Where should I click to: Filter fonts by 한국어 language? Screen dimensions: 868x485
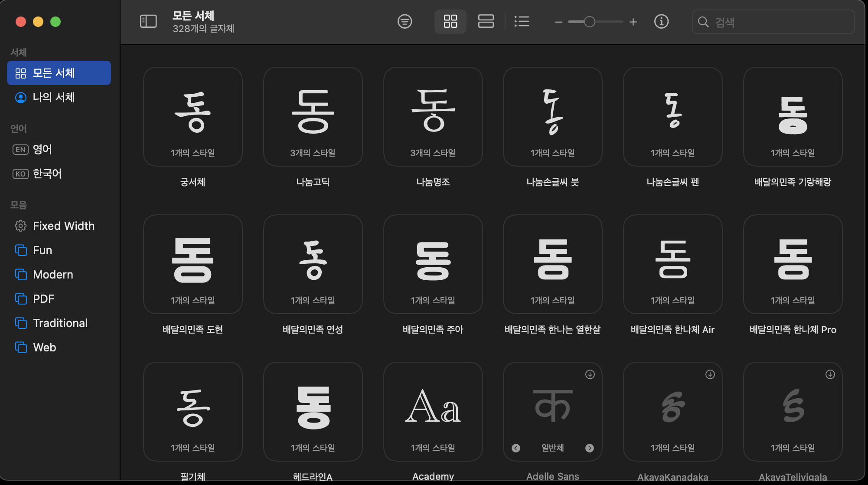click(59, 174)
